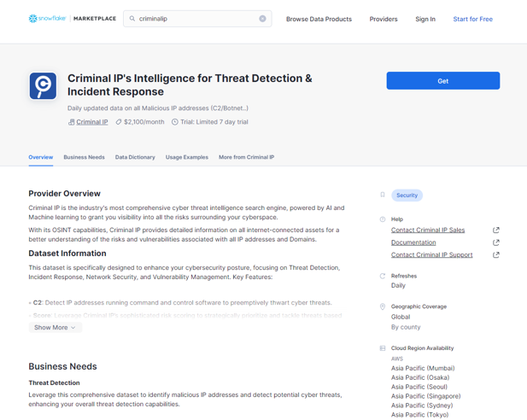
Task: Clear the search field with the X icon
Action: click(x=262, y=19)
